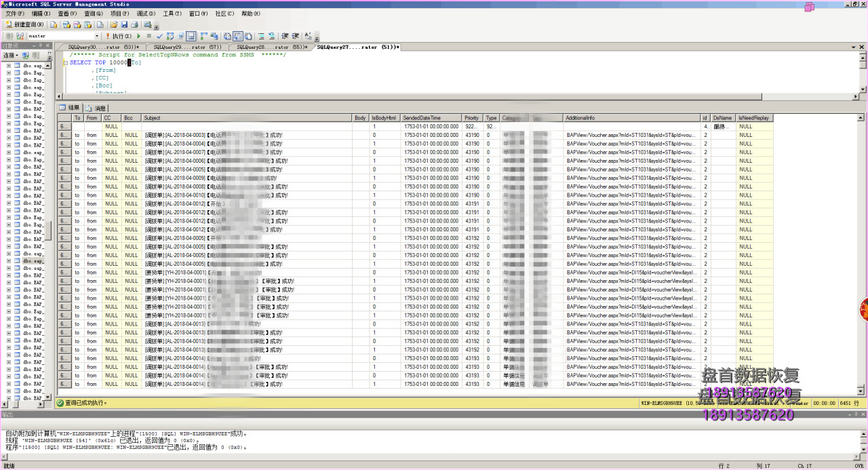Click the SendedDateTime column header

[432, 118]
